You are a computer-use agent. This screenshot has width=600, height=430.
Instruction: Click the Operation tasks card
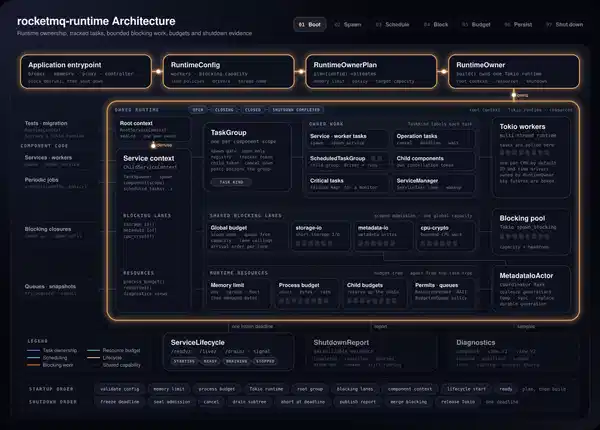point(434,139)
